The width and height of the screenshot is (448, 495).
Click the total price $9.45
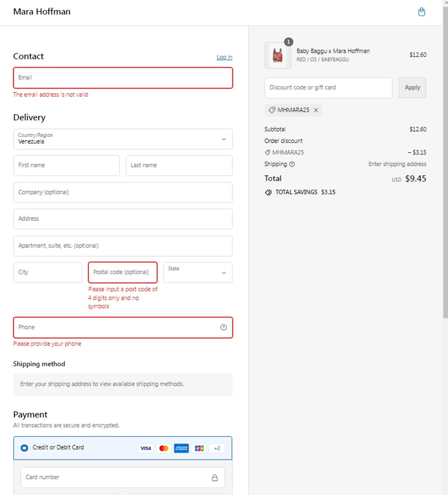416,179
